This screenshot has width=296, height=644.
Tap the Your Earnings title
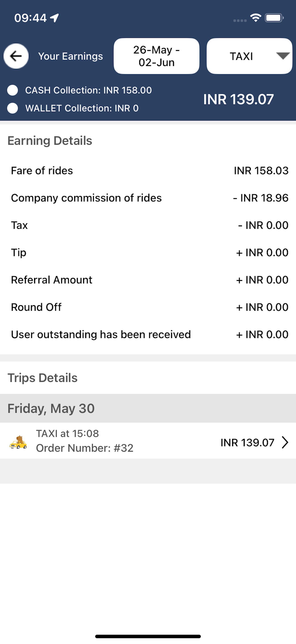(70, 56)
